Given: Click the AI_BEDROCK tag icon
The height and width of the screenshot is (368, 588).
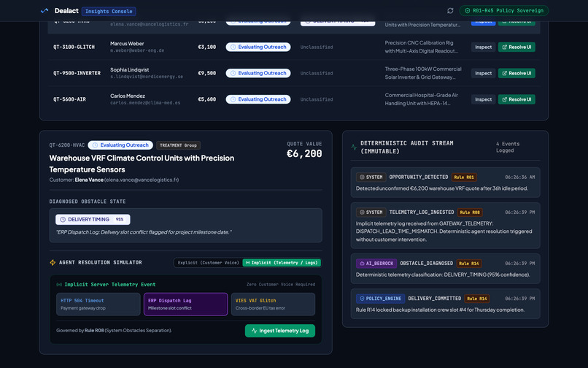Looking at the screenshot, I should [362, 264].
